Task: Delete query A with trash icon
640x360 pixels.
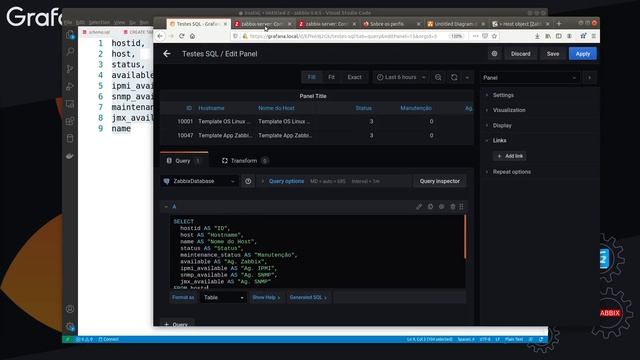Action: click(453, 207)
